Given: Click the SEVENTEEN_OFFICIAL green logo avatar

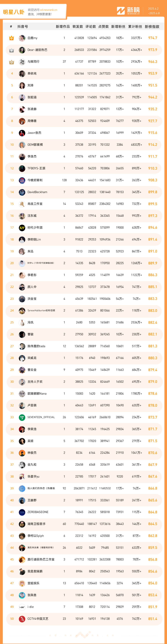Looking at the screenshot, I should (x=22, y=417).
